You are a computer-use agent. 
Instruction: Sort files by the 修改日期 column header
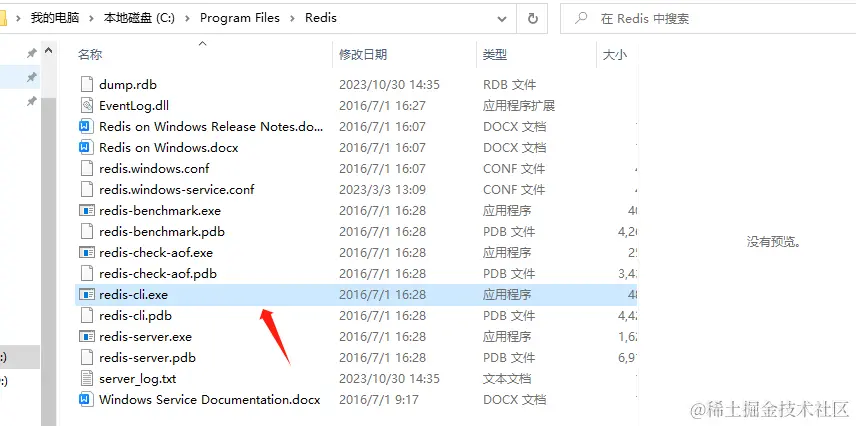coord(363,55)
